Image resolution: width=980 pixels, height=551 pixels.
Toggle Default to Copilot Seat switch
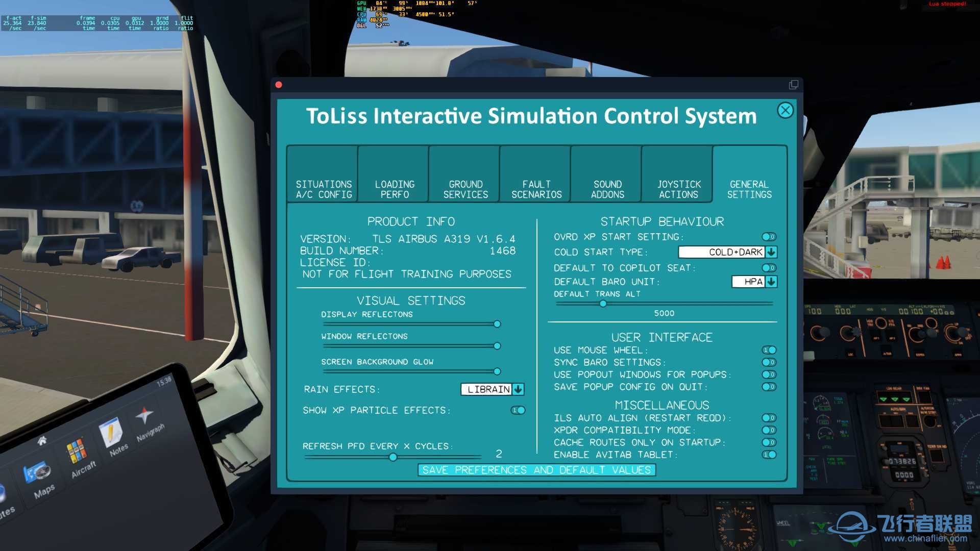coord(769,268)
